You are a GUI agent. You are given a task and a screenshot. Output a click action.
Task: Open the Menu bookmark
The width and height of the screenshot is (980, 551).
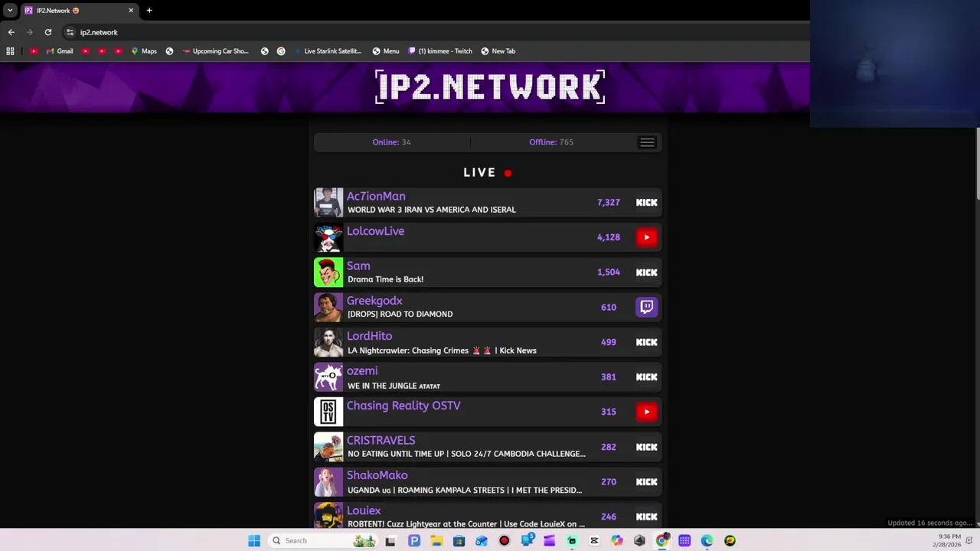tap(385, 51)
